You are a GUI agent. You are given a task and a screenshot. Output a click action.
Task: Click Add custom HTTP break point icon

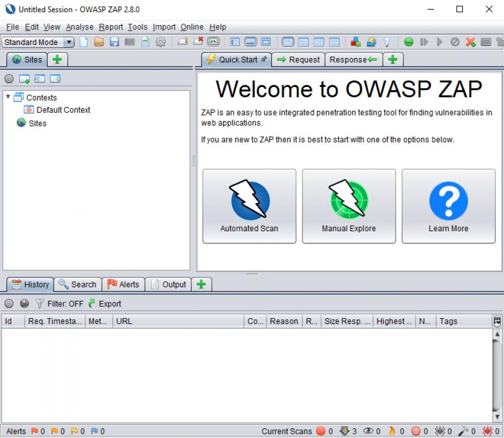pos(471,42)
